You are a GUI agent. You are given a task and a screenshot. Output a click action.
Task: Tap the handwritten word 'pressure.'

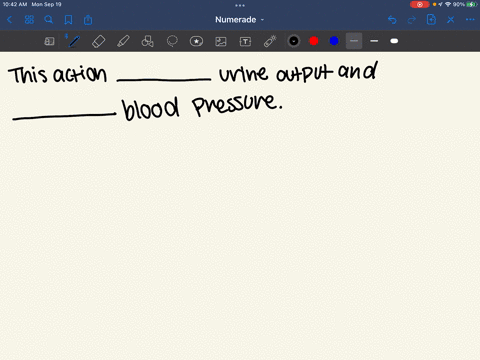(237, 104)
